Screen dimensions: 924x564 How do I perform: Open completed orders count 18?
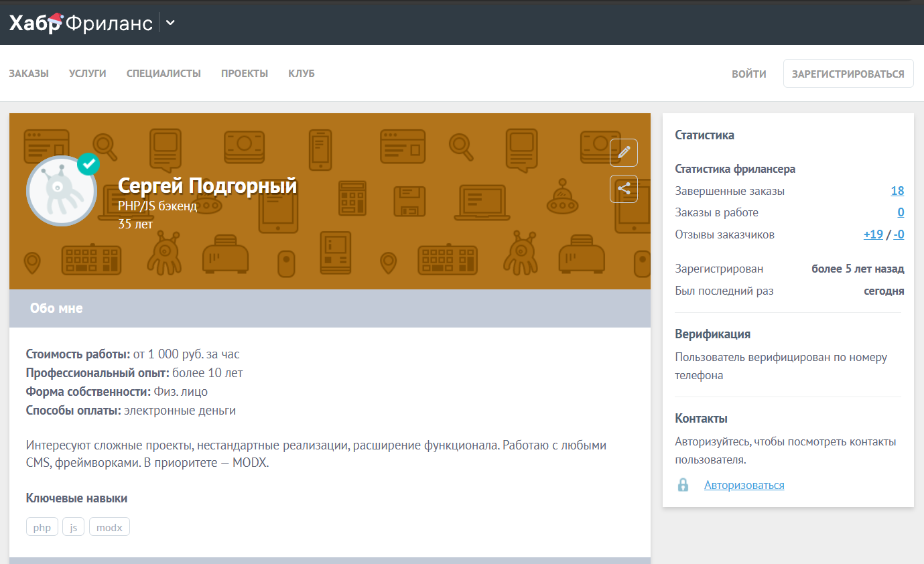(x=897, y=191)
